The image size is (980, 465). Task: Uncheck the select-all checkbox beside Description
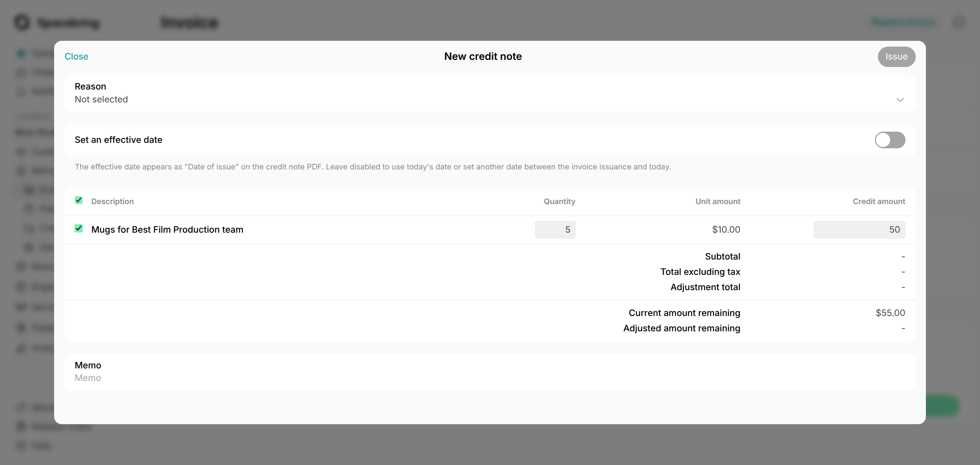79,200
